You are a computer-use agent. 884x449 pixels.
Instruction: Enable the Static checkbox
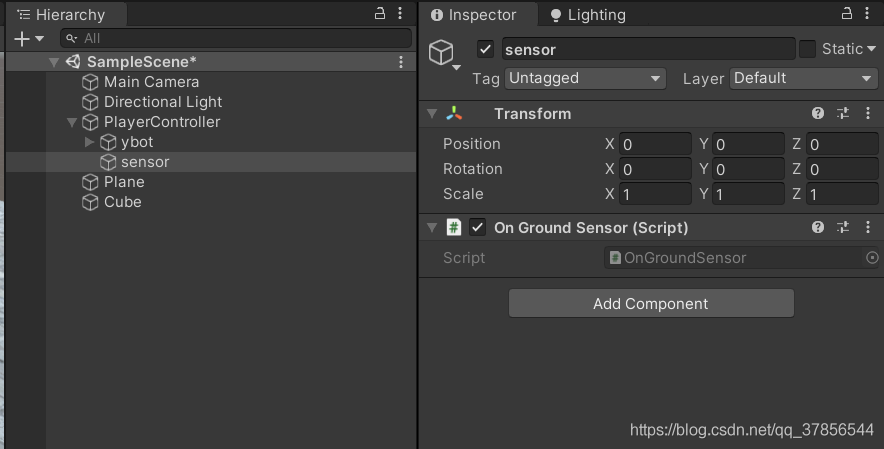(x=808, y=49)
